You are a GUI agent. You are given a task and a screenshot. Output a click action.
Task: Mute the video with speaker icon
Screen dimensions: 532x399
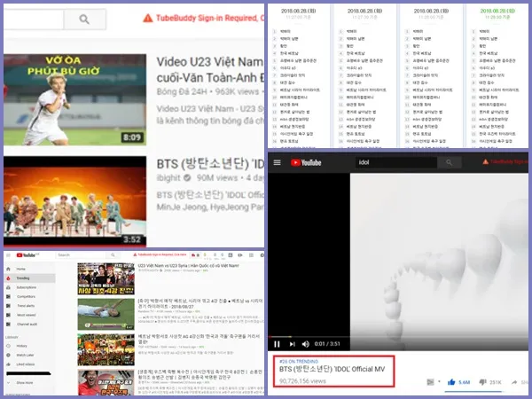[305, 344]
